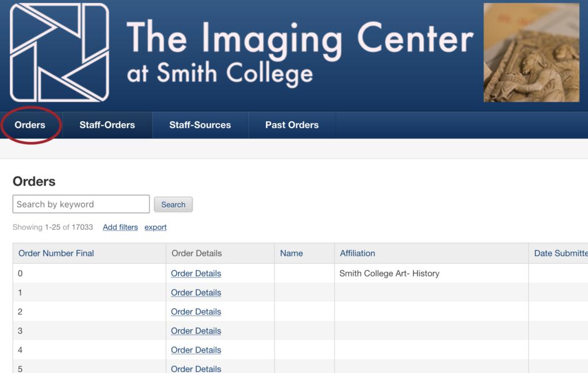Image resolution: width=588 pixels, height=373 pixels.
Task: Click the 'at Smith College' subtitle
Action: click(220, 74)
